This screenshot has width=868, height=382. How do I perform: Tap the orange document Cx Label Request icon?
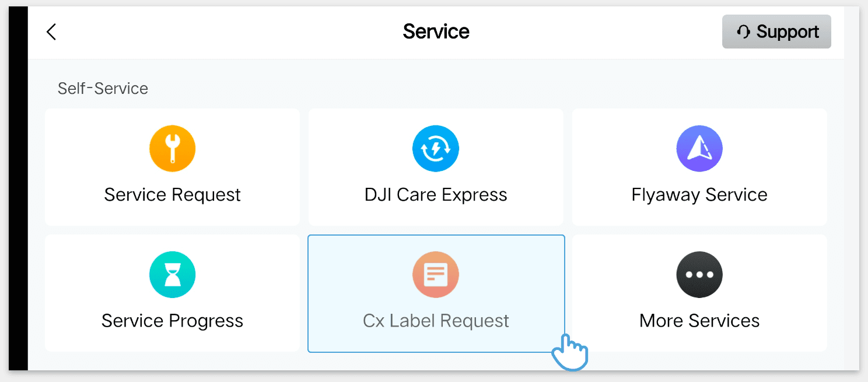point(436,274)
